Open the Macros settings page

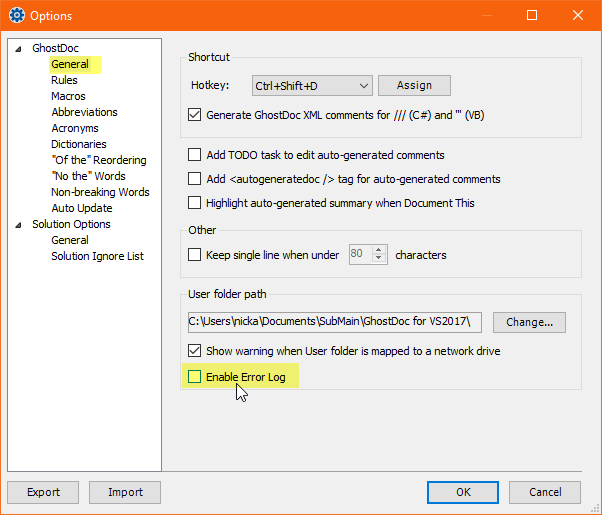tap(68, 96)
